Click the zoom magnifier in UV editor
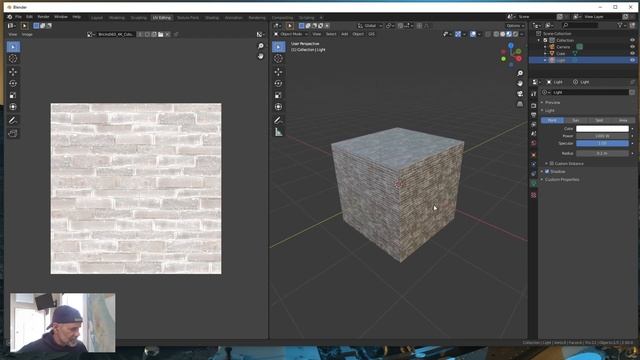This screenshot has height=360, width=640. pyautogui.click(x=260, y=46)
